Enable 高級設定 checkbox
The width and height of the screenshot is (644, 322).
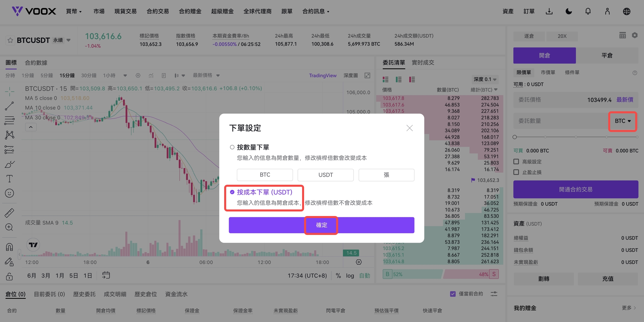tap(516, 162)
